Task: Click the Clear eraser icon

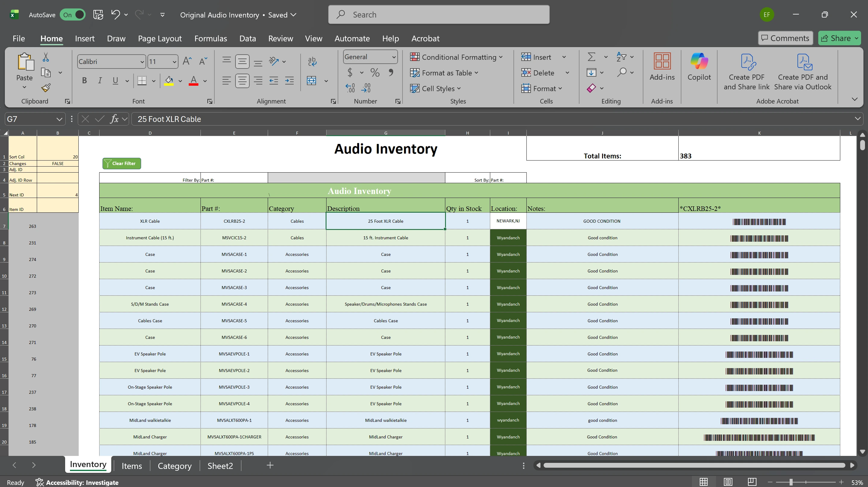Action: click(x=591, y=88)
